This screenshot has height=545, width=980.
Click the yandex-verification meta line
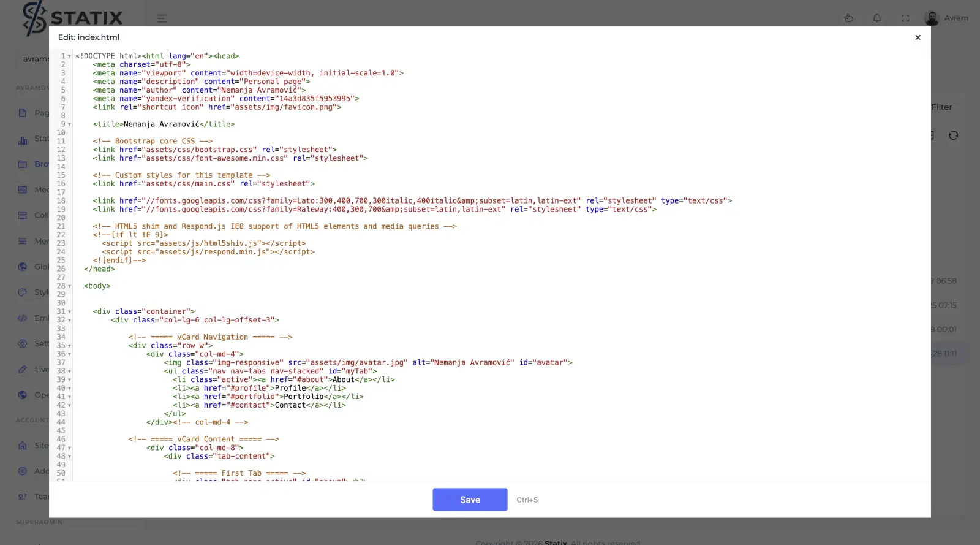pyautogui.click(x=226, y=99)
